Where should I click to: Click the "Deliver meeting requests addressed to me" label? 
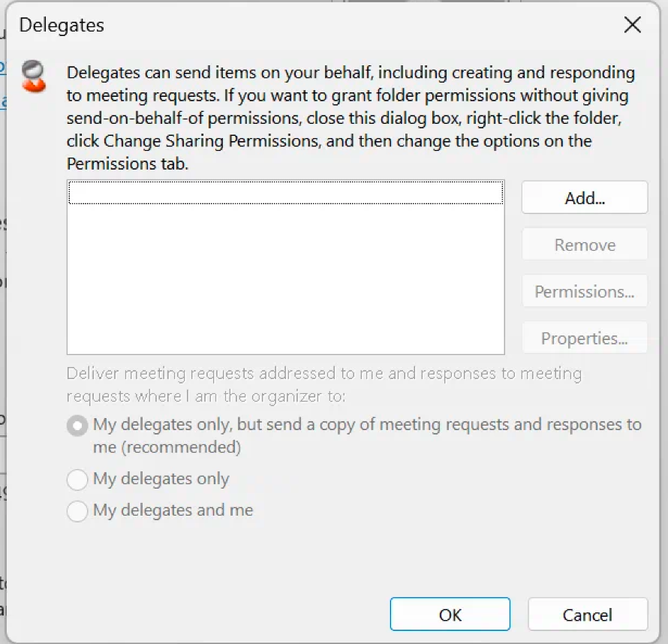pyautogui.click(x=324, y=384)
